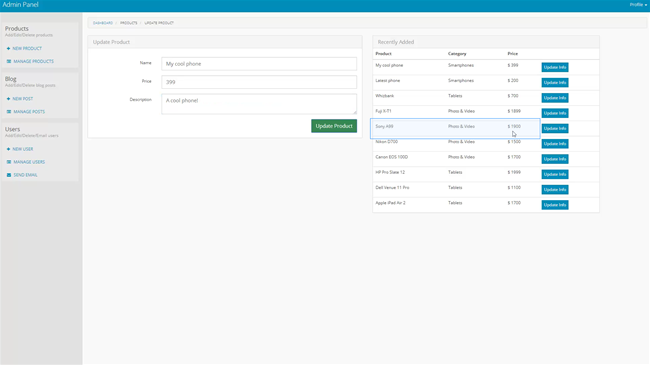Click the envelope icon beside Send Email
Viewport: 650px width, 365px height.
pos(9,175)
